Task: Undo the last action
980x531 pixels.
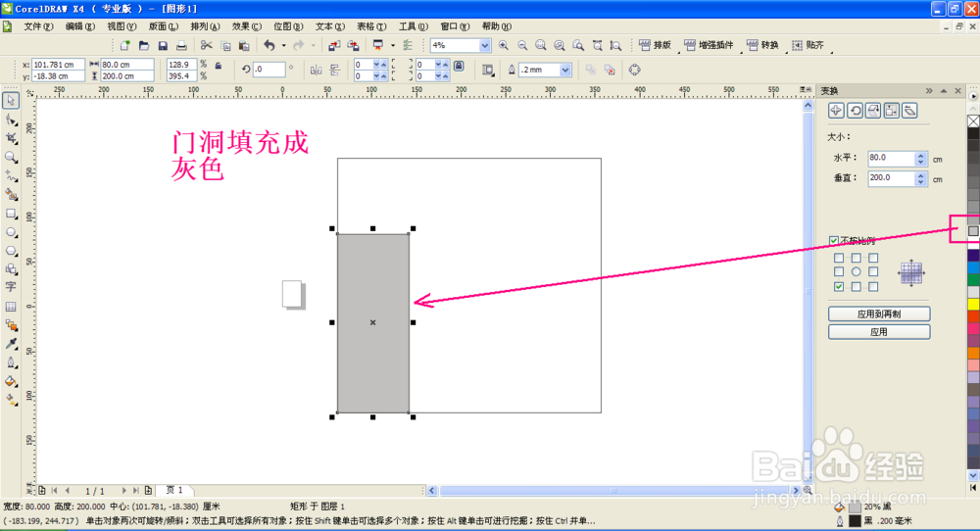Action: [x=269, y=45]
